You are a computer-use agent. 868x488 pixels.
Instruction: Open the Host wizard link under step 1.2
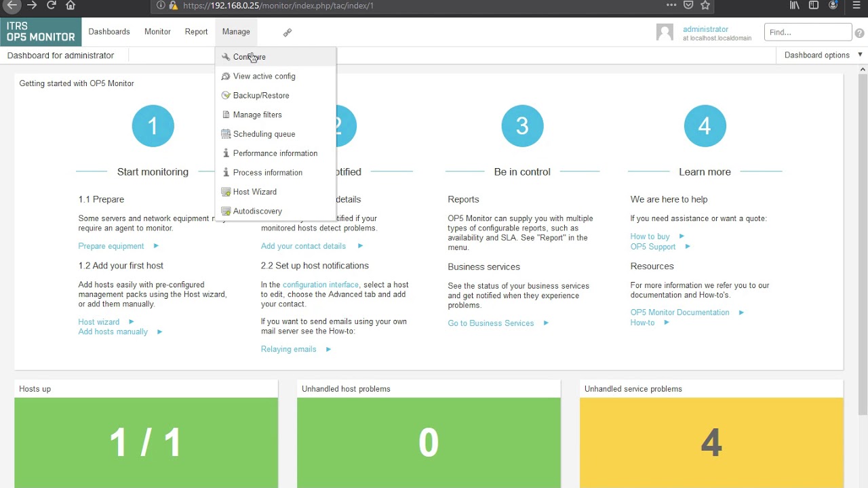pyautogui.click(x=99, y=322)
